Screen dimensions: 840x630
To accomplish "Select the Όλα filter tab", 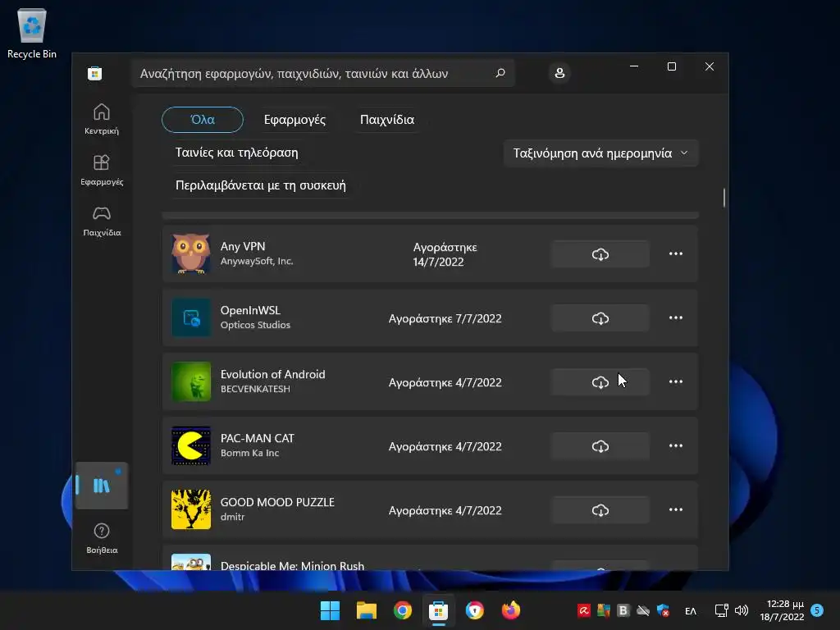I will click(203, 120).
